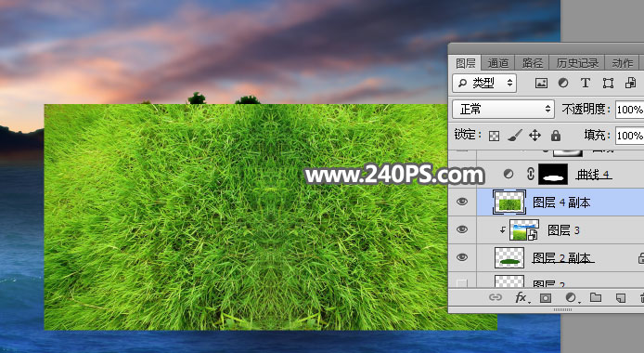The width and height of the screenshot is (644, 353).
Task: Select the 图层 2 副本 thumbnail
Action: (x=509, y=257)
